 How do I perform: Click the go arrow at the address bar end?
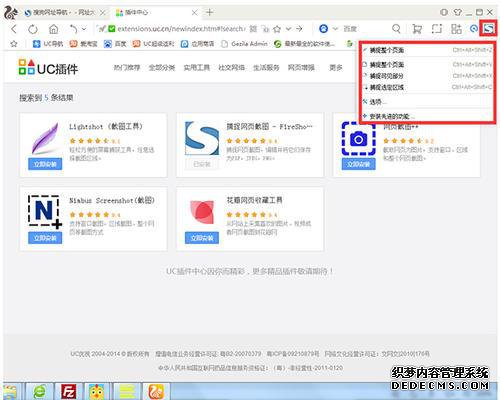[x=299, y=29]
